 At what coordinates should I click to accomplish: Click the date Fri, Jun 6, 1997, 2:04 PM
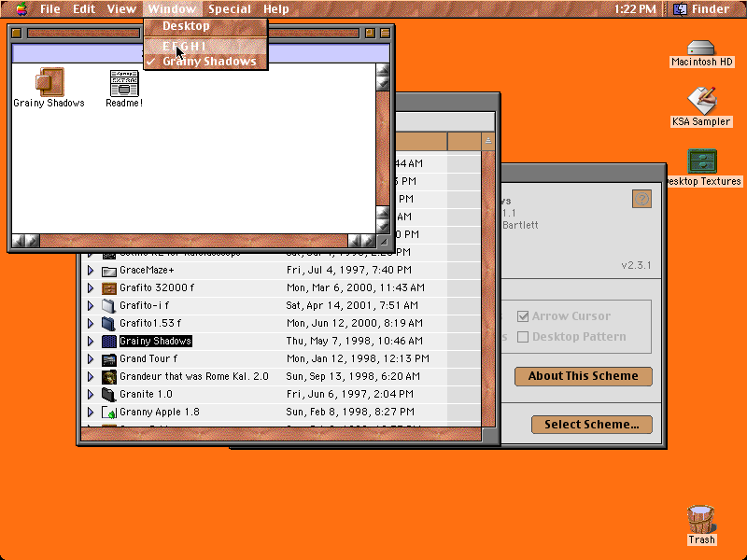click(349, 394)
